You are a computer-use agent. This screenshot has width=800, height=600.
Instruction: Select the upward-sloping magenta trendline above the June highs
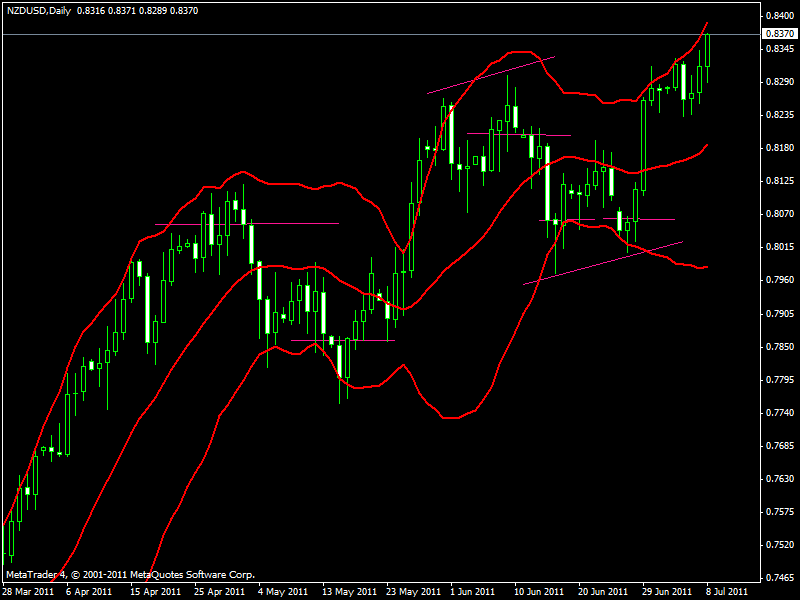(x=491, y=75)
